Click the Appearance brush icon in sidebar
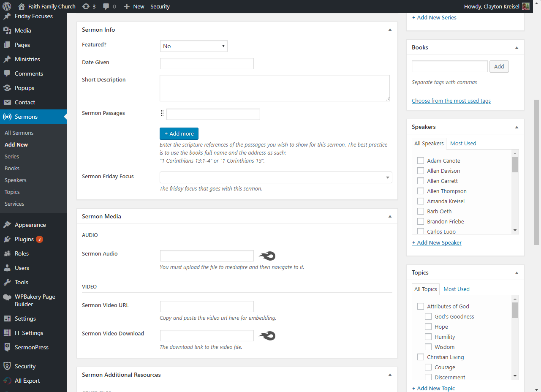This screenshot has width=541, height=392. point(7,225)
